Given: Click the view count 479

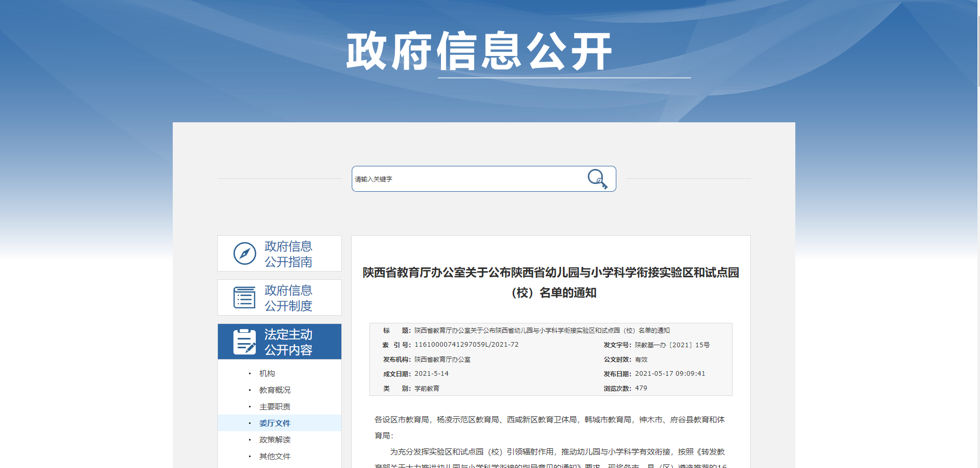Looking at the screenshot, I should pyautogui.click(x=641, y=388).
